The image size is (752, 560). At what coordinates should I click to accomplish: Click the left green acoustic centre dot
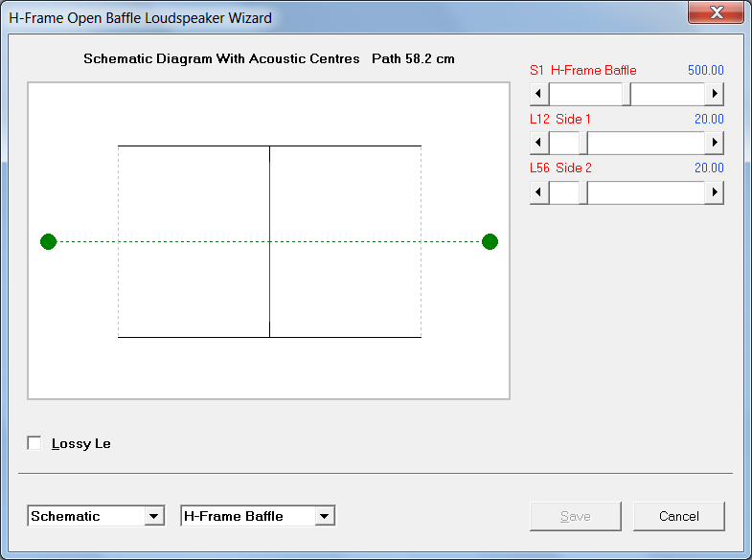pyautogui.click(x=49, y=242)
